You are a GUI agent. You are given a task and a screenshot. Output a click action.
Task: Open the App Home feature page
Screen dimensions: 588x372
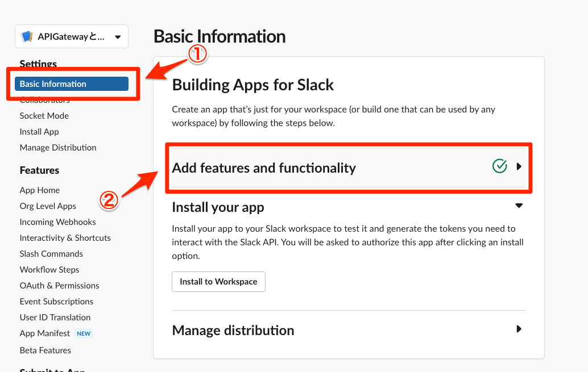(x=40, y=190)
